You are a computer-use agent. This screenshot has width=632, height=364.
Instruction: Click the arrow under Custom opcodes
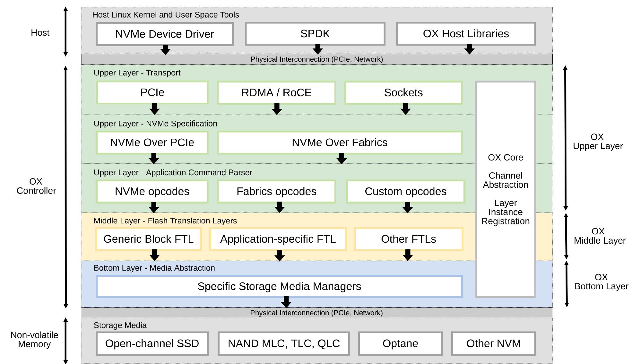(x=408, y=207)
